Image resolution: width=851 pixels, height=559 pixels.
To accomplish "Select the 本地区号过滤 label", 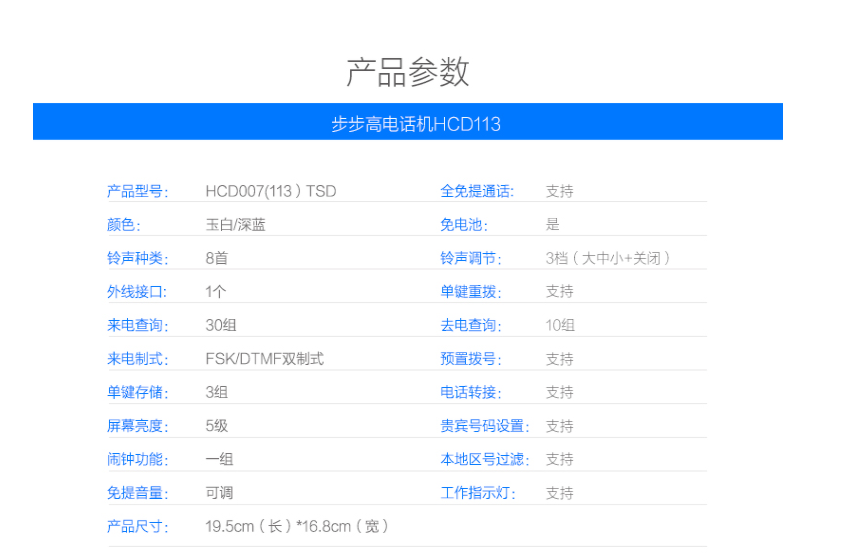I will (x=485, y=460).
